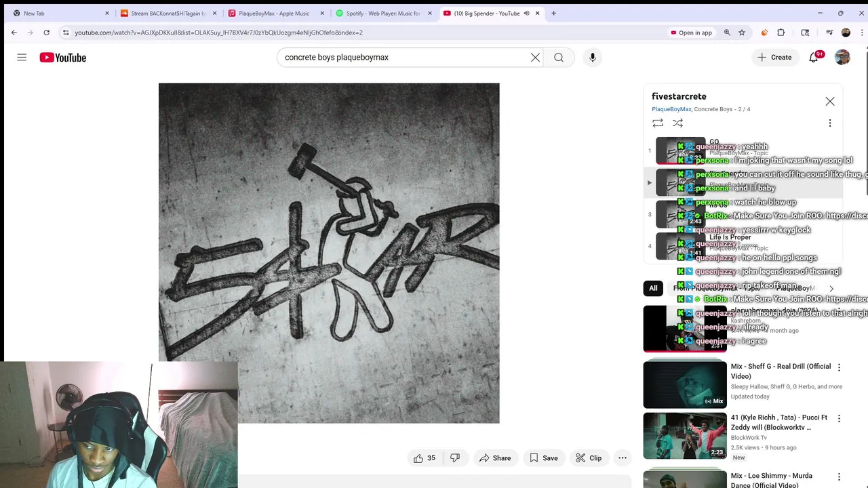Focus the browser address bar URL
This screenshot has height=488, width=868.
coord(218,33)
